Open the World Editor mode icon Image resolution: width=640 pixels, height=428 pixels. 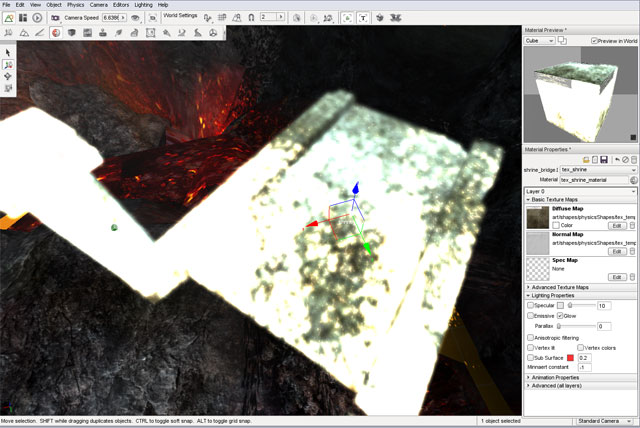[9, 18]
